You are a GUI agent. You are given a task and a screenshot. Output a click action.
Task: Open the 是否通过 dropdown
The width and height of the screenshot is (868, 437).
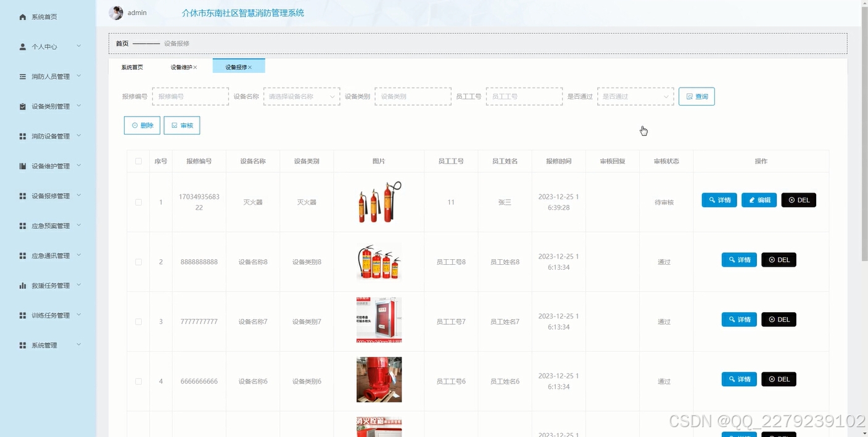pyautogui.click(x=635, y=96)
